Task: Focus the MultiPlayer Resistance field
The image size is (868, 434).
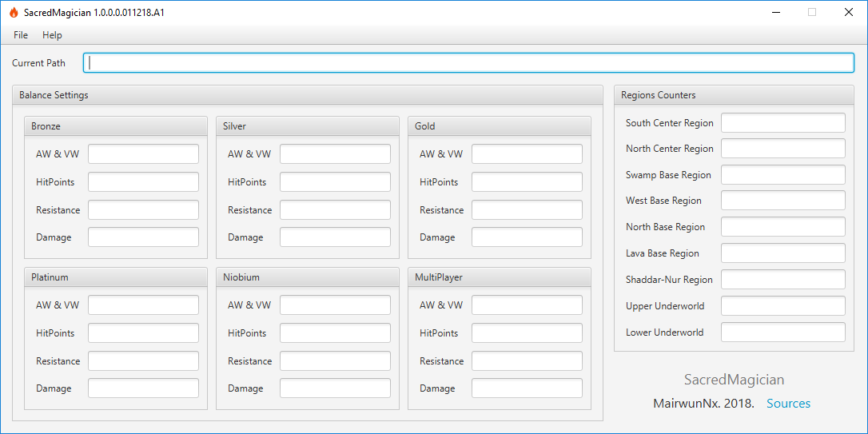Action: [x=527, y=361]
